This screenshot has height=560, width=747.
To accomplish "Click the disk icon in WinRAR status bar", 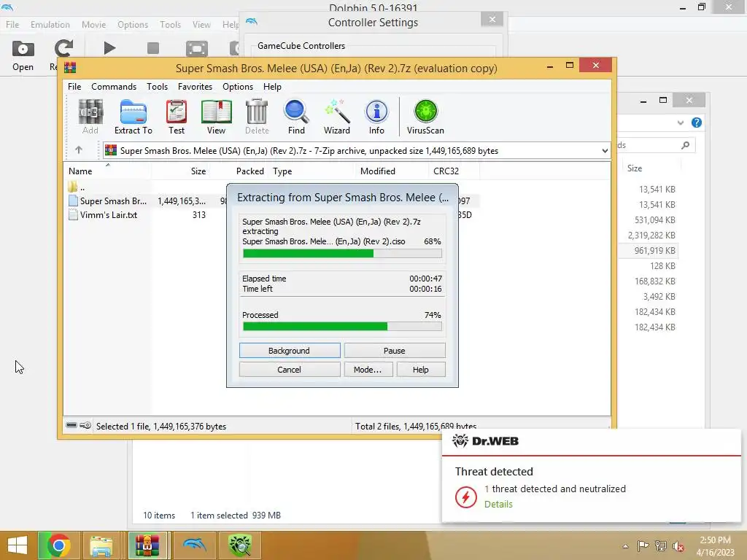I will [71, 425].
